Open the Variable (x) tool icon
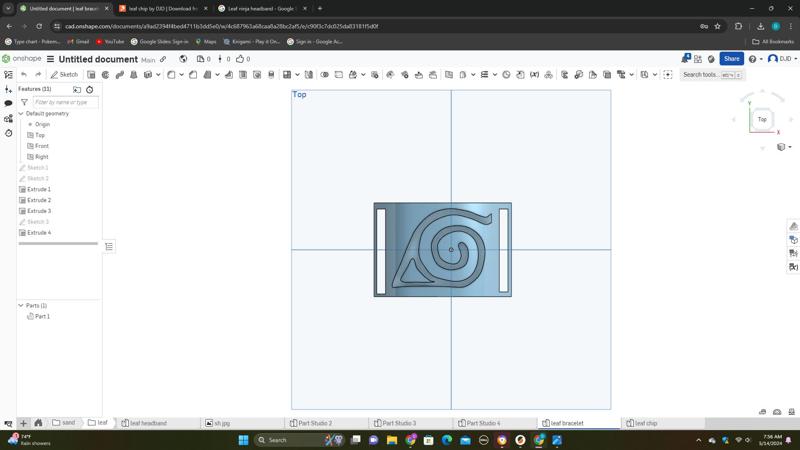800x450 pixels. coord(534,74)
